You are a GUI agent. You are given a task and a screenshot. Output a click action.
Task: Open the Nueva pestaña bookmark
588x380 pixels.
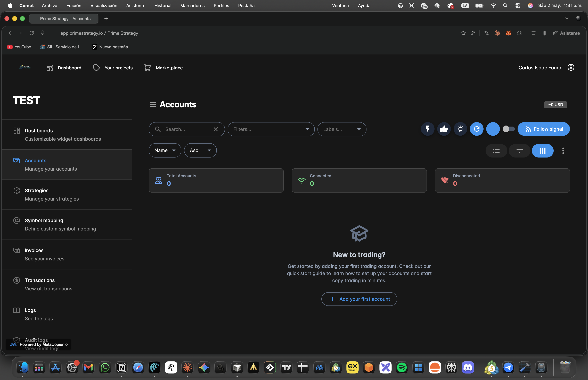click(110, 47)
